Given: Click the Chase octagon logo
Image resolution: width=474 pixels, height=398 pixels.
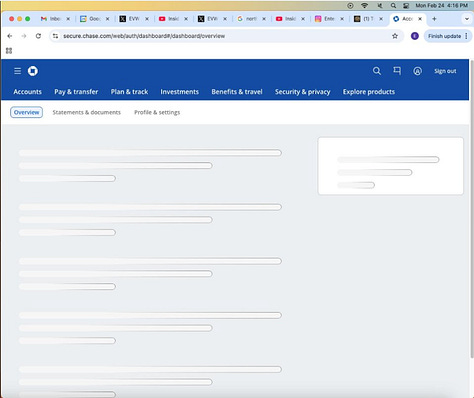Looking at the screenshot, I should point(33,71).
